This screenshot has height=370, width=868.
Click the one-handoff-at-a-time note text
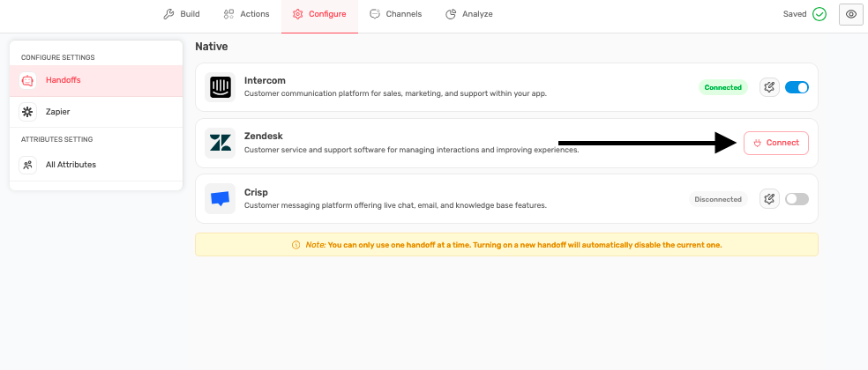tap(513, 245)
